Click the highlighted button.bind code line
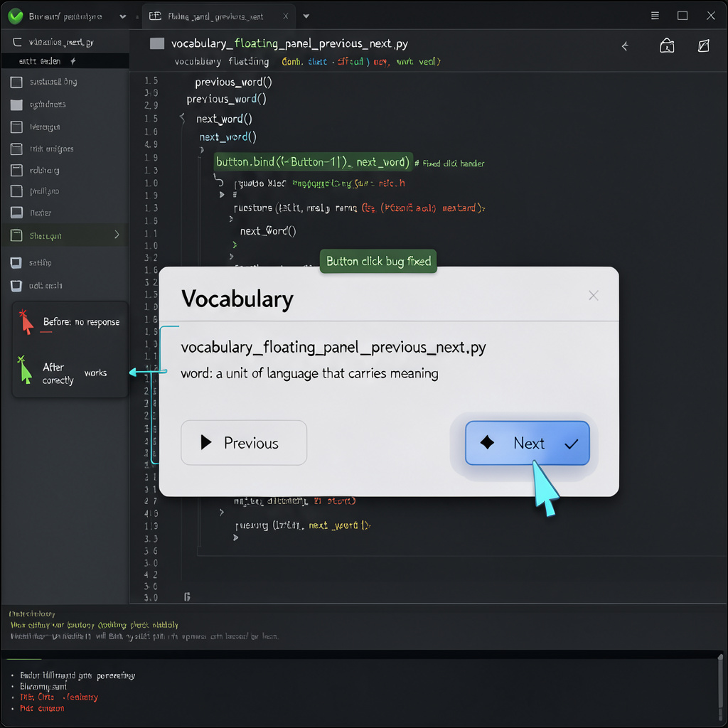The height and width of the screenshot is (728, 728). 313,162
